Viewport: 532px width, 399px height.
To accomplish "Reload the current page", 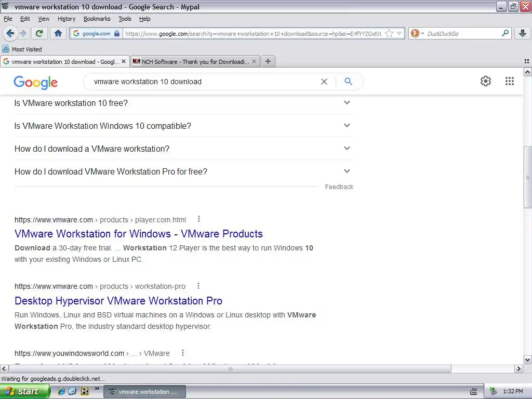I will [39, 33].
